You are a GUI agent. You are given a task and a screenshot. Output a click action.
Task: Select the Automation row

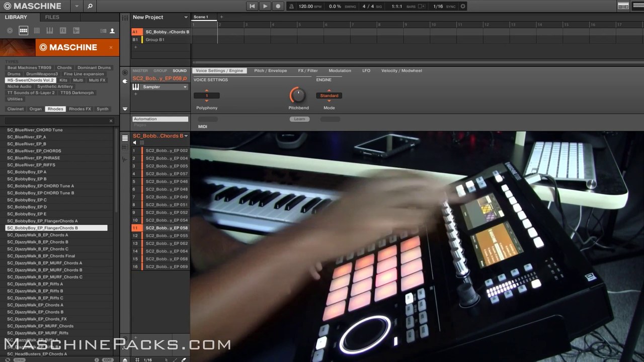pos(160,119)
